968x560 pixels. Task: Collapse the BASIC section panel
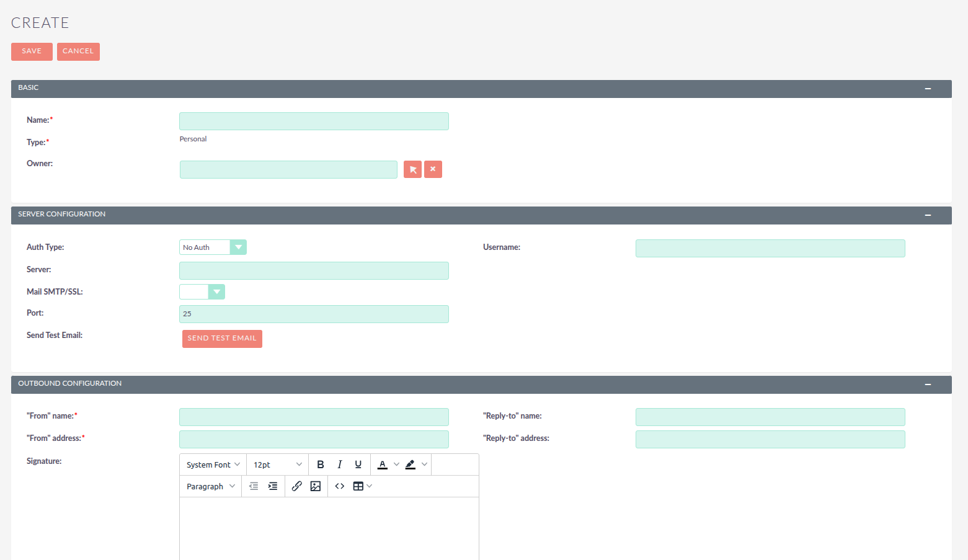(928, 88)
